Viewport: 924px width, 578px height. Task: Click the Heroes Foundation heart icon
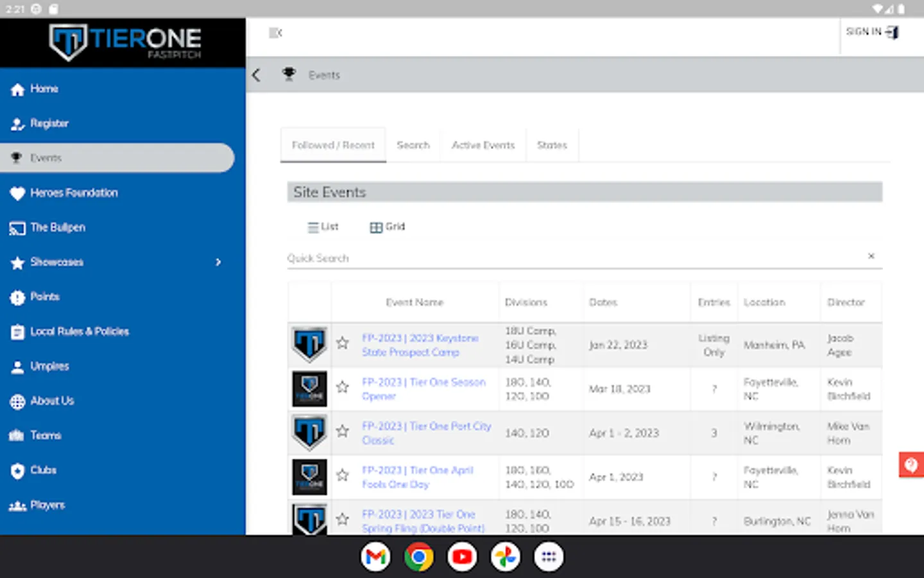coord(17,193)
